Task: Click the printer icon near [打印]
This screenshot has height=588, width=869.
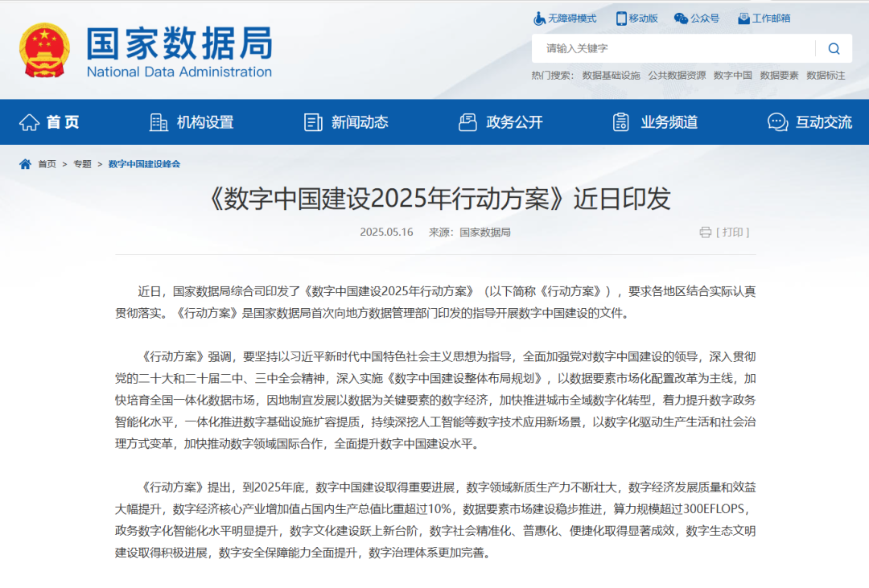Action: pyautogui.click(x=704, y=232)
